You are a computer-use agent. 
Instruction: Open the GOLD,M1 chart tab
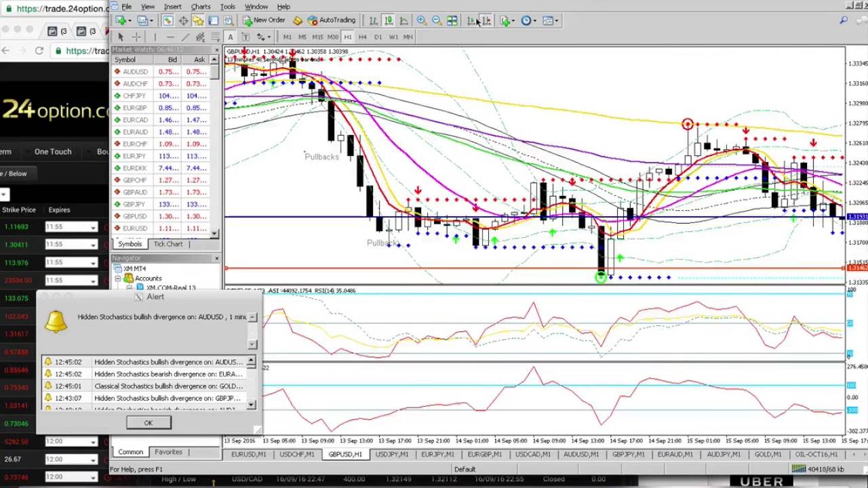768,454
